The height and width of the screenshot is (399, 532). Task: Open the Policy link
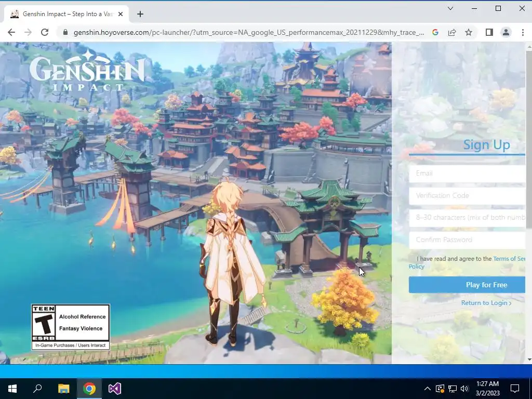[416, 267]
